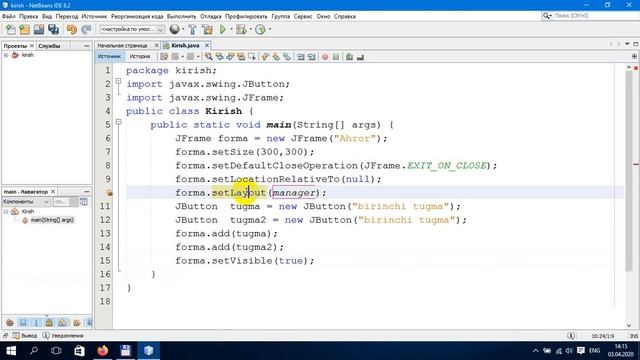Click the Find Selection magnifier icon
Screen dimensions: 640x360
pyautogui.click(x=209, y=57)
